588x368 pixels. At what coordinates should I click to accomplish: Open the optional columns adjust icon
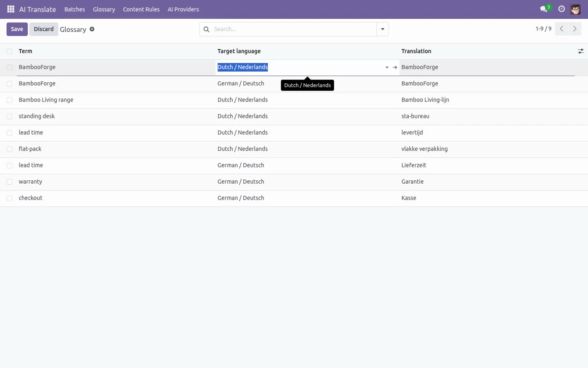tap(581, 51)
